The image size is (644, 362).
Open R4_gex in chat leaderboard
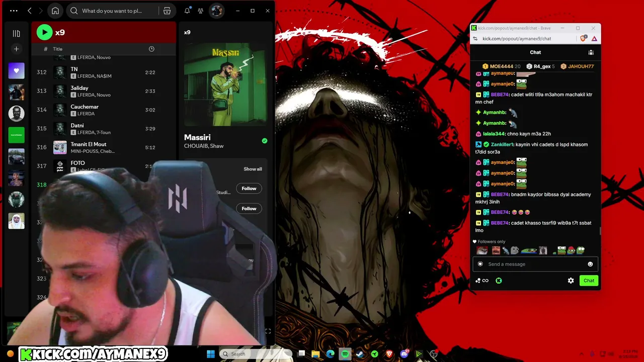(x=540, y=66)
